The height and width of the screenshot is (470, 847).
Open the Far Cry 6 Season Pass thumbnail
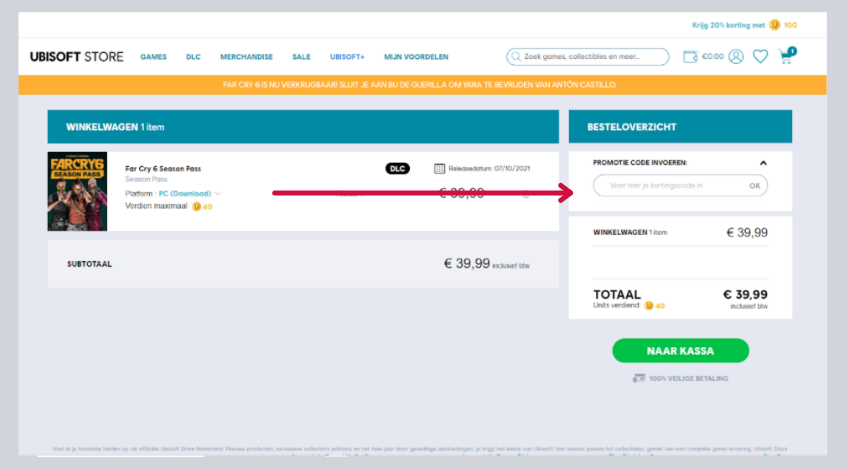pyautogui.click(x=77, y=191)
